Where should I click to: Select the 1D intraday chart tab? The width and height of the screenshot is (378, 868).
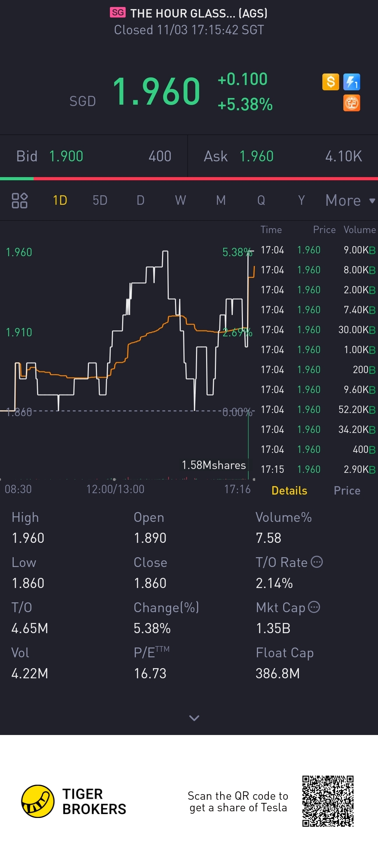(x=60, y=201)
